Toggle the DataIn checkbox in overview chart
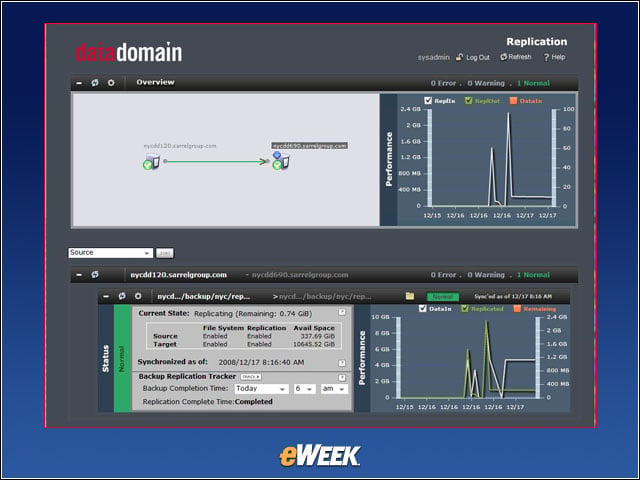 513,100
